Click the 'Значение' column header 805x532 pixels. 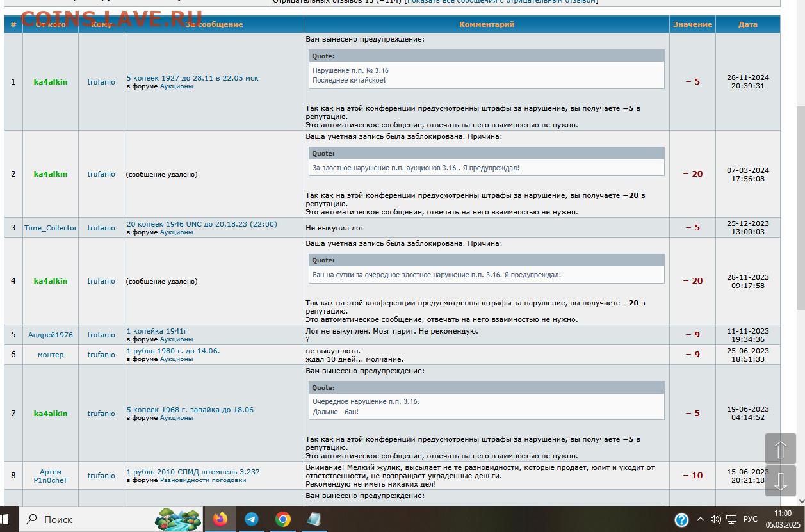(x=692, y=24)
